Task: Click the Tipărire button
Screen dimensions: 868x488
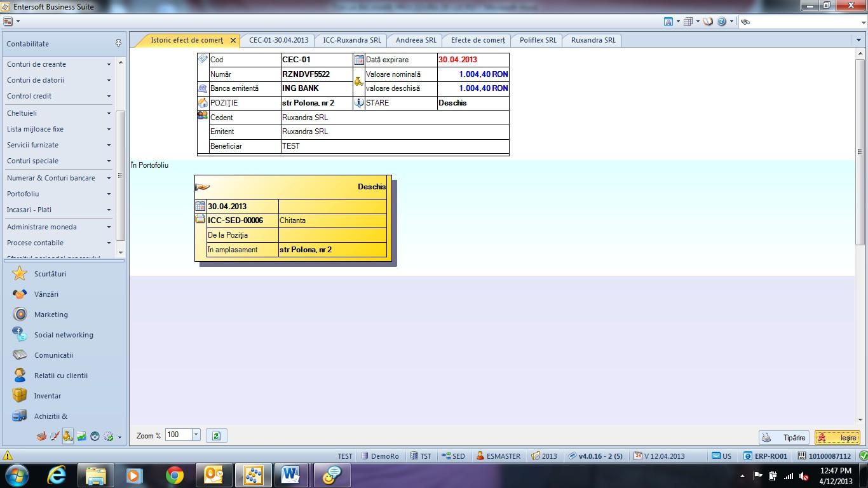Action: tap(784, 437)
